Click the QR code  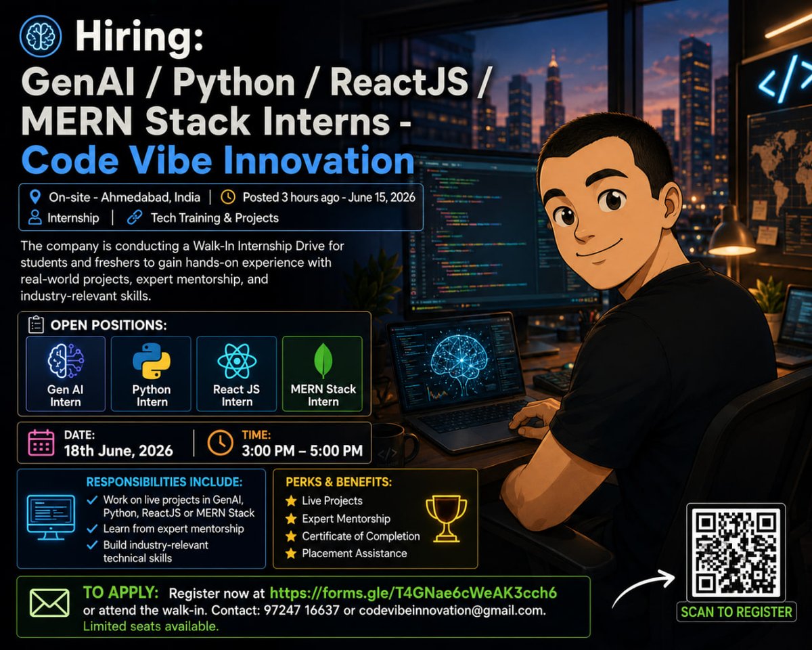tap(736, 552)
